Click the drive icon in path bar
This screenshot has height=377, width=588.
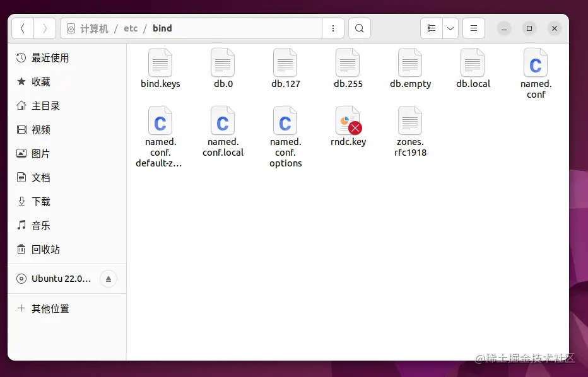click(71, 28)
